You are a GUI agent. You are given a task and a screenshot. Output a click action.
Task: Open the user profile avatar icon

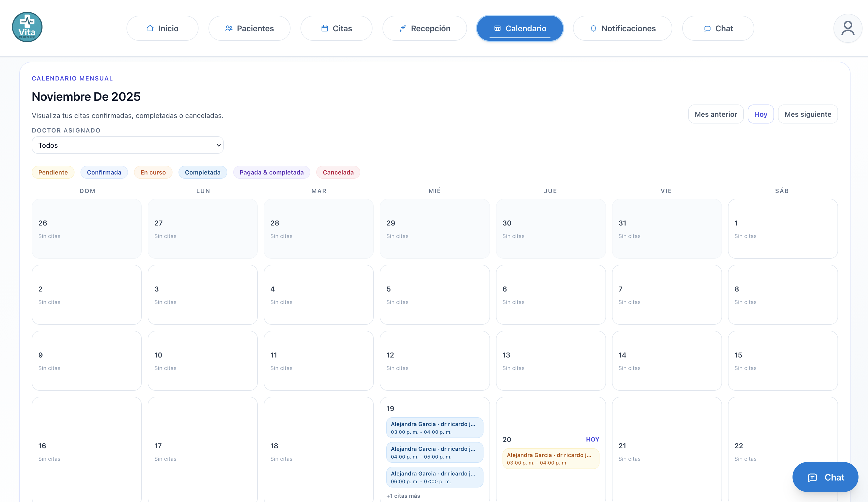[847, 28]
